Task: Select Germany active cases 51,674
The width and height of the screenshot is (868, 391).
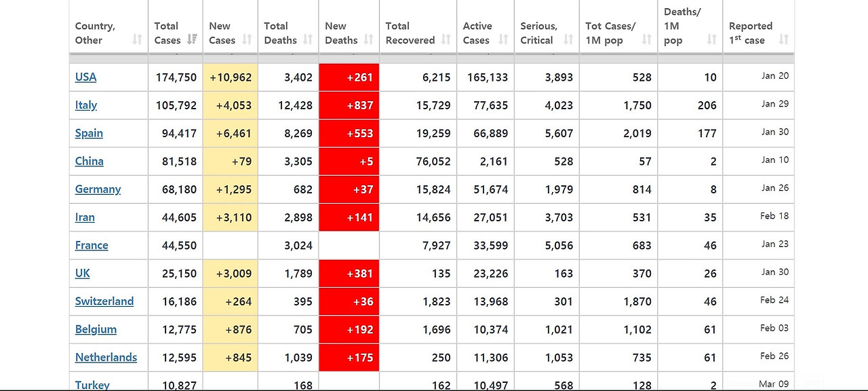Action: click(x=490, y=189)
